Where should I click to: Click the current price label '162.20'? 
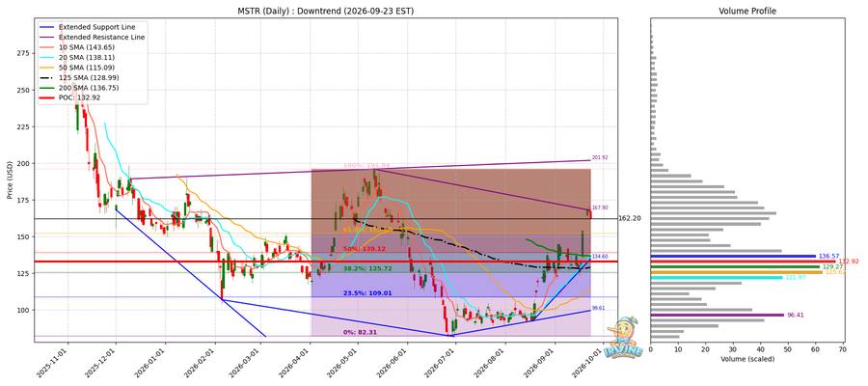(630, 219)
